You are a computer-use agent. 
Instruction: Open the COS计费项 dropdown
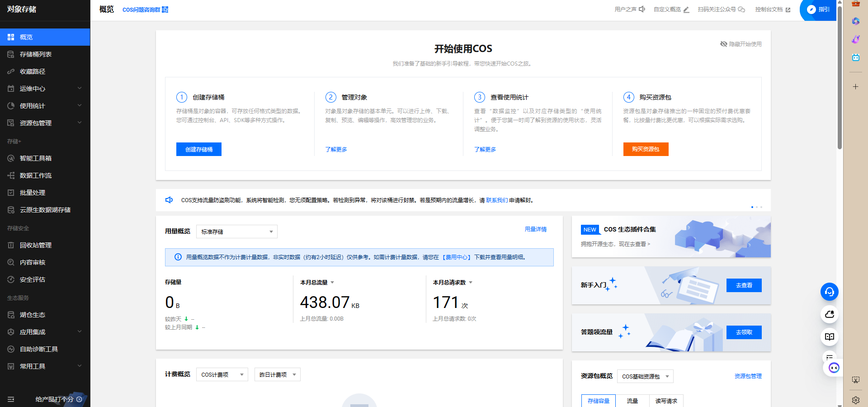pyautogui.click(x=222, y=374)
